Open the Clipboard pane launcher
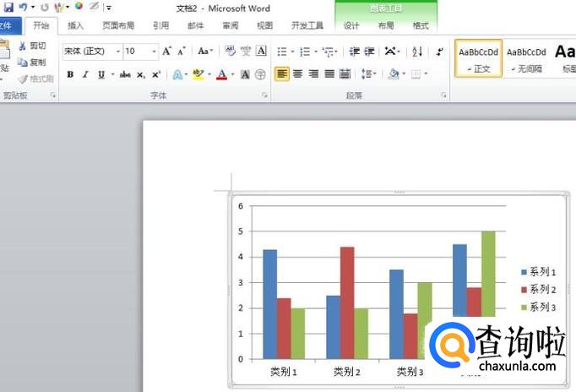Viewport: 576px width, 392px height. click(53, 95)
